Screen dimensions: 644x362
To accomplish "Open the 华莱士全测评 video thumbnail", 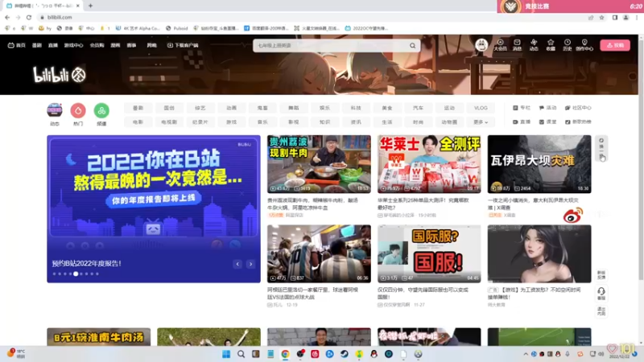I will [429, 164].
